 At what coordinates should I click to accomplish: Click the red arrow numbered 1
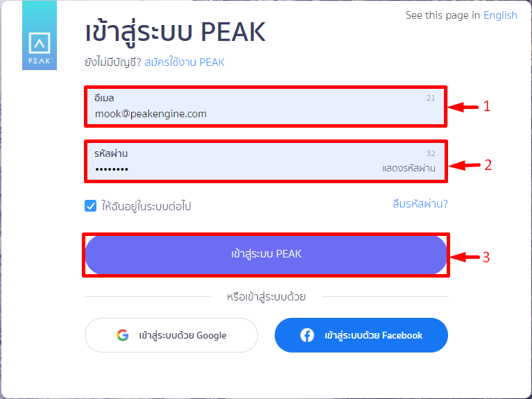click(463, 108)
